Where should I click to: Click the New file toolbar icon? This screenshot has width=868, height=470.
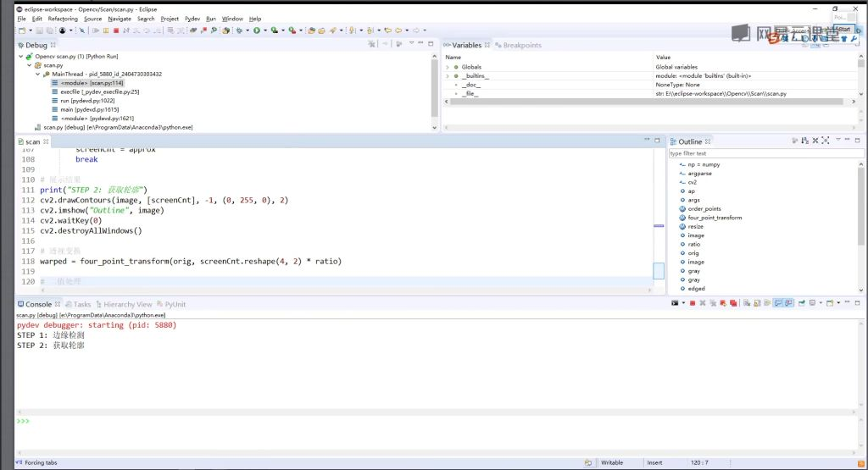21,30
